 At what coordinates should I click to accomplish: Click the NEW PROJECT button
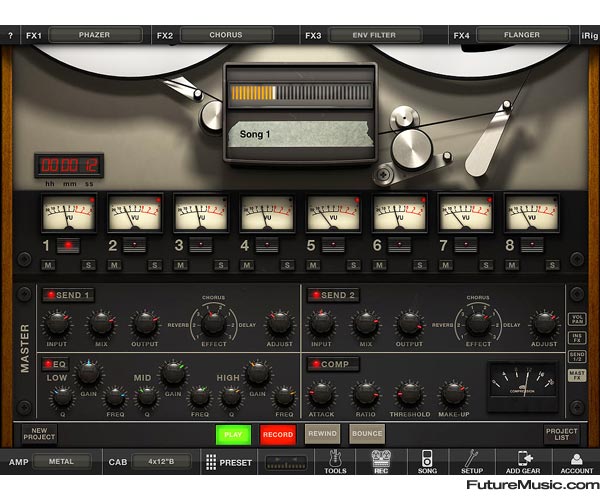click(x=39, y=434)
